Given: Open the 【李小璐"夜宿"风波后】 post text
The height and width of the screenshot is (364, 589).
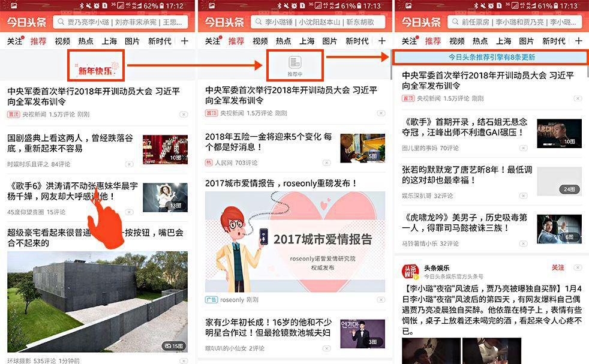Looking at the screenshot, I should click(492, 310).
